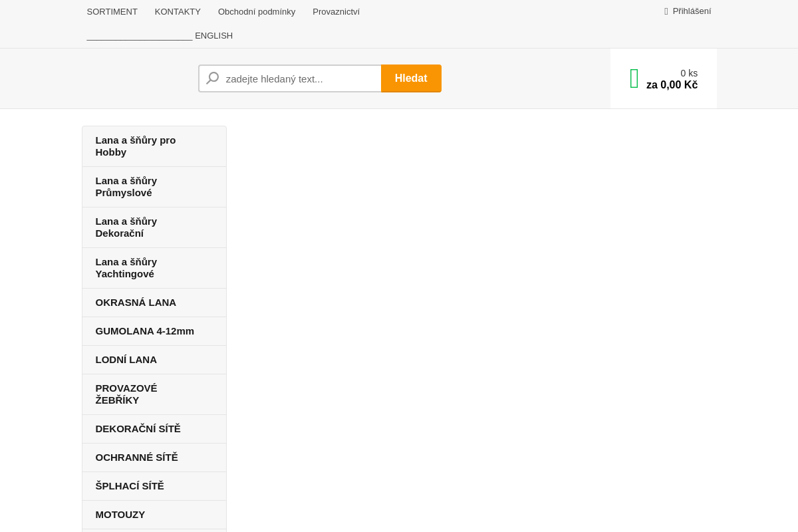Focus the search text input field
The image size is (798, 532).
click(x=299, y=78)
